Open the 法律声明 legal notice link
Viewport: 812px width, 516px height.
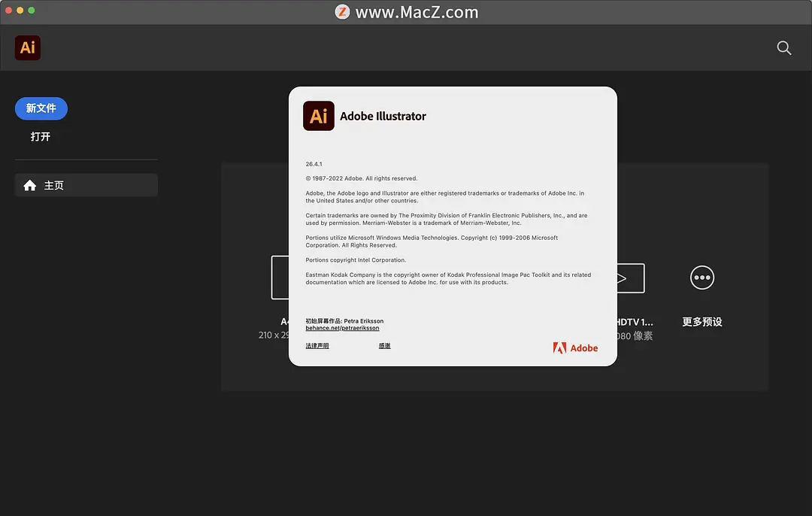[x=317, y=345]
